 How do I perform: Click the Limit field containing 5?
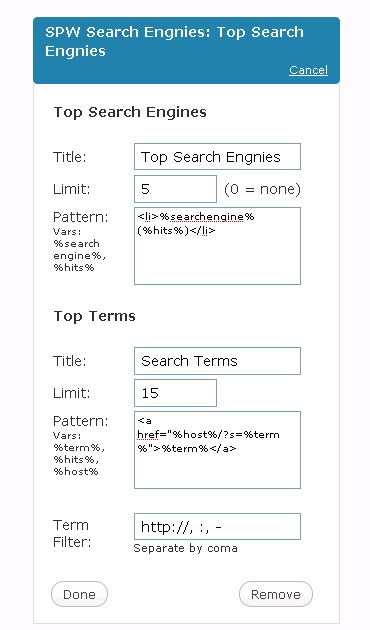coord(176,189)
